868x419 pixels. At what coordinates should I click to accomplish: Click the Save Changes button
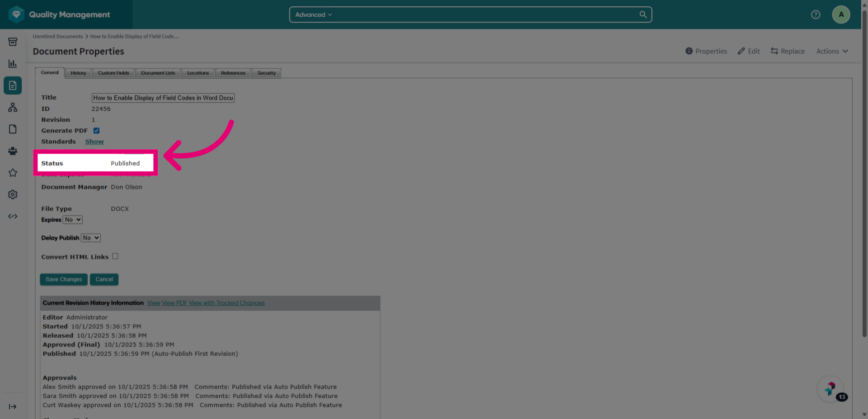pos(64,279)
